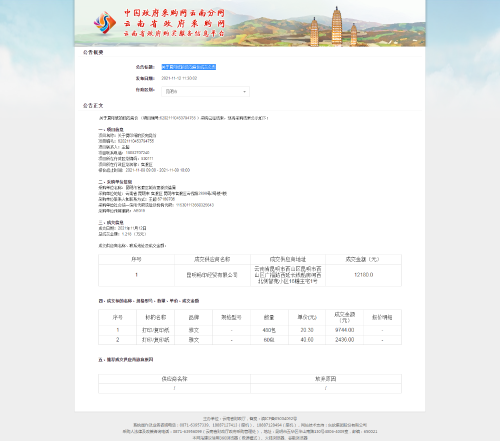The image size is (500, 441).
Task: Click the blue-highlighted announcement title text
Action: coord(189,67)
